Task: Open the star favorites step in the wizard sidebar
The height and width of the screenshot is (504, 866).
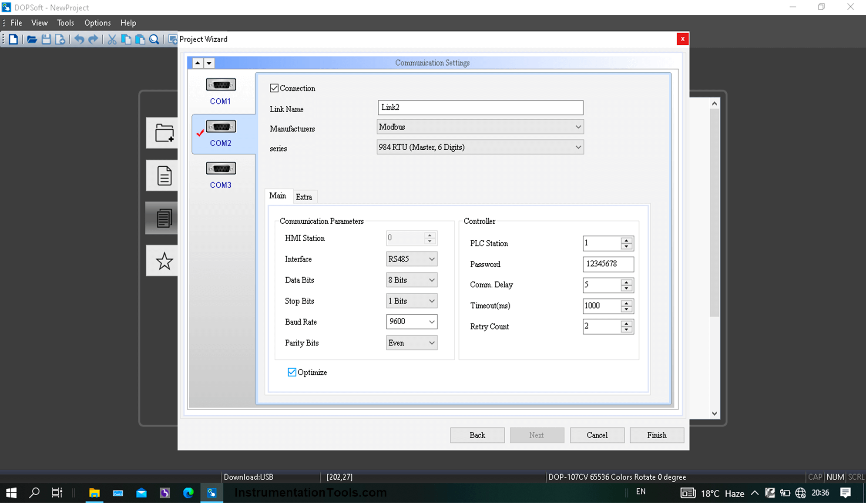Action: coord(164,261)
